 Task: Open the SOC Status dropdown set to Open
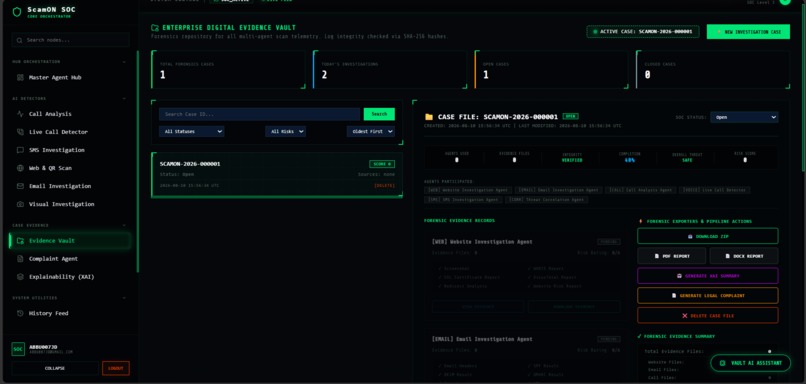[744, 117]
